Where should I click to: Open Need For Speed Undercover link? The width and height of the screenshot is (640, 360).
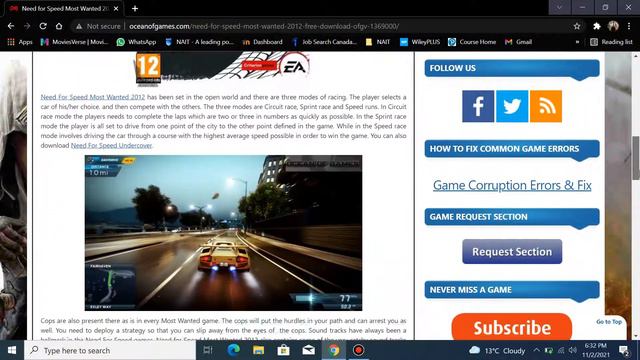(x=111, y=145)
